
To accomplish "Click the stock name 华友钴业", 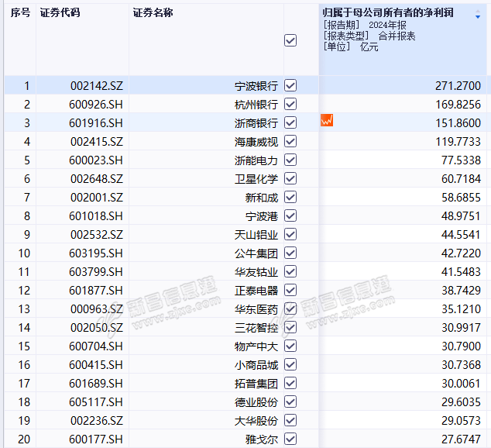I will click(256, 272).
